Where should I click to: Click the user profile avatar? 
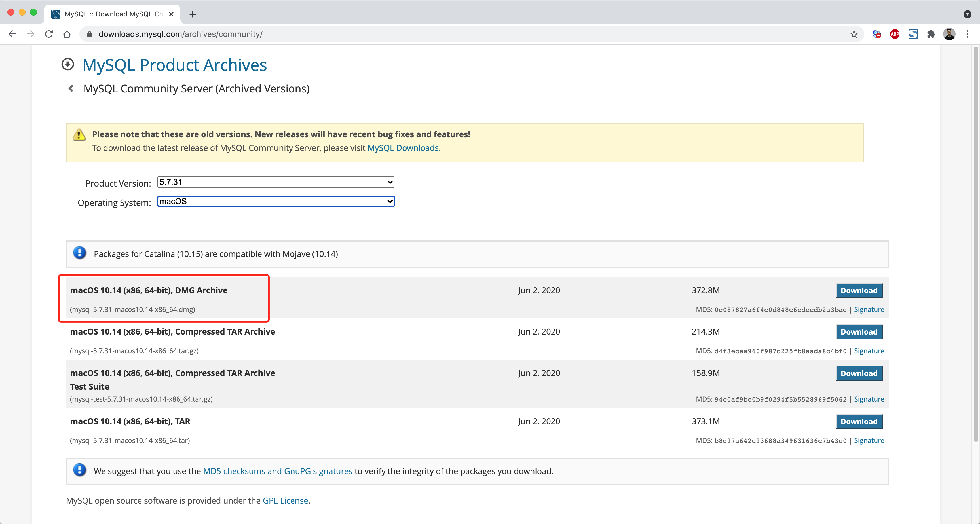(x=949, y=34)
